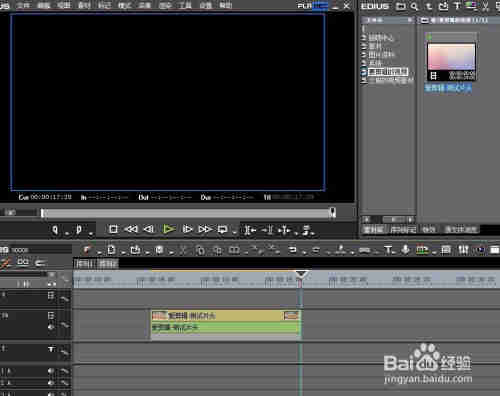Image resolution: width=500 pixels, height=396 pixels.
Task: Toggle between PLR and REC player mode
Action: click(x=313, y=6)
